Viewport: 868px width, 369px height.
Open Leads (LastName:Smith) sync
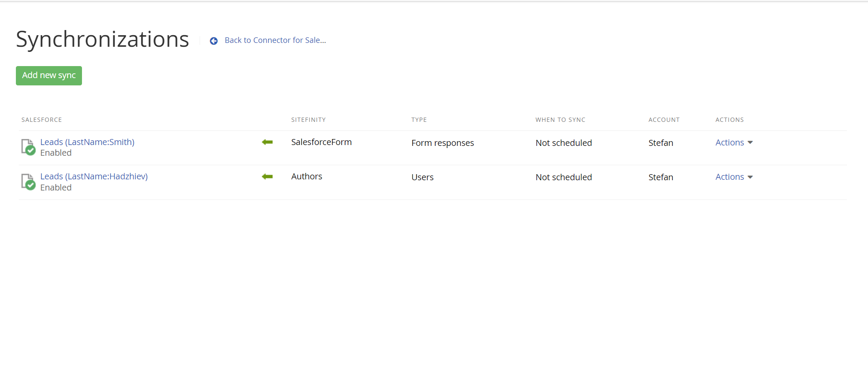[x=87, y=142]
